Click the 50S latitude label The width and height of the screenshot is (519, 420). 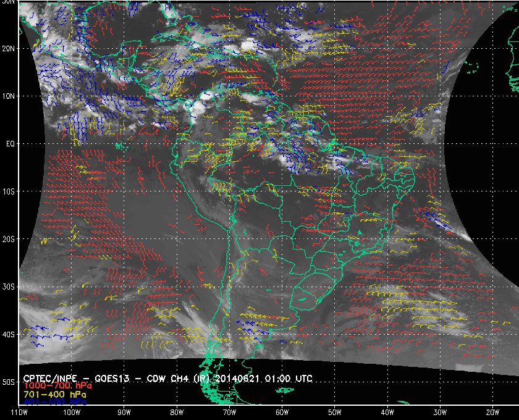[x=8, y=382]
